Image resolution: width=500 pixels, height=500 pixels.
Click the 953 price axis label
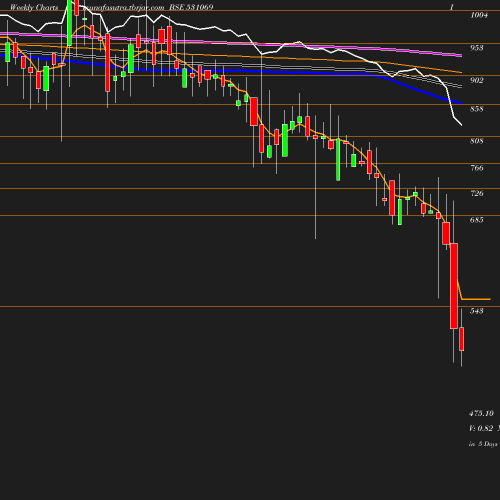477,48
